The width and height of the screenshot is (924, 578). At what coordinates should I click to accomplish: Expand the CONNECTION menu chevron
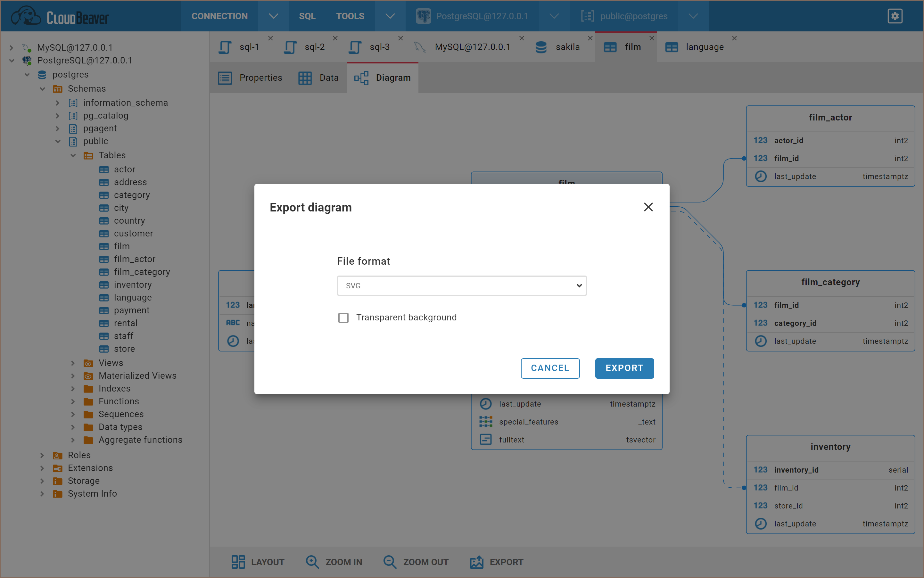(x=273, y=16)
